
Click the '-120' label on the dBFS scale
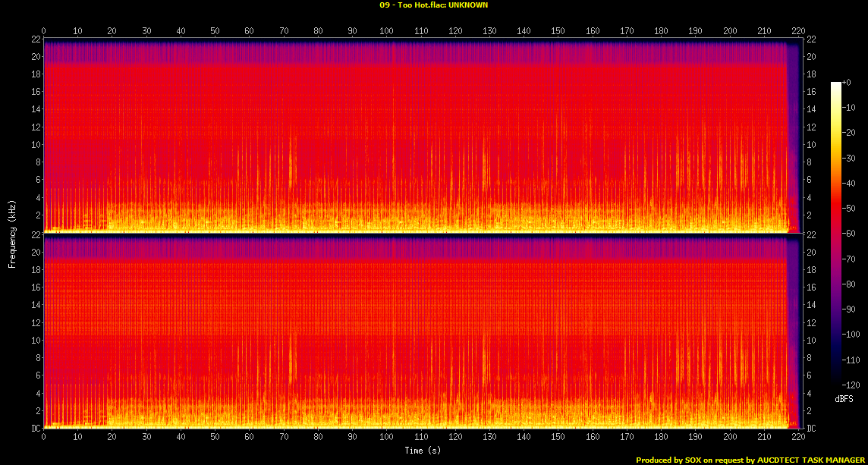pyautogui.click(x=850, y=385)
